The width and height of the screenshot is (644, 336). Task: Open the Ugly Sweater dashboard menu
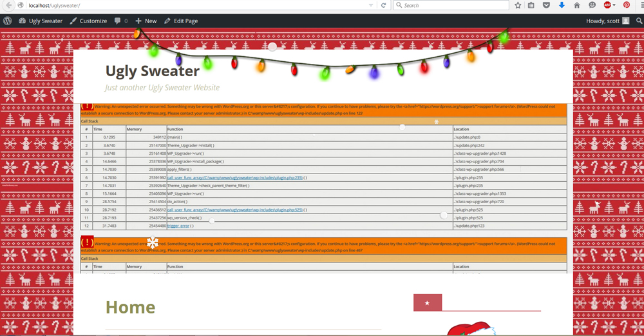(41, 21)
